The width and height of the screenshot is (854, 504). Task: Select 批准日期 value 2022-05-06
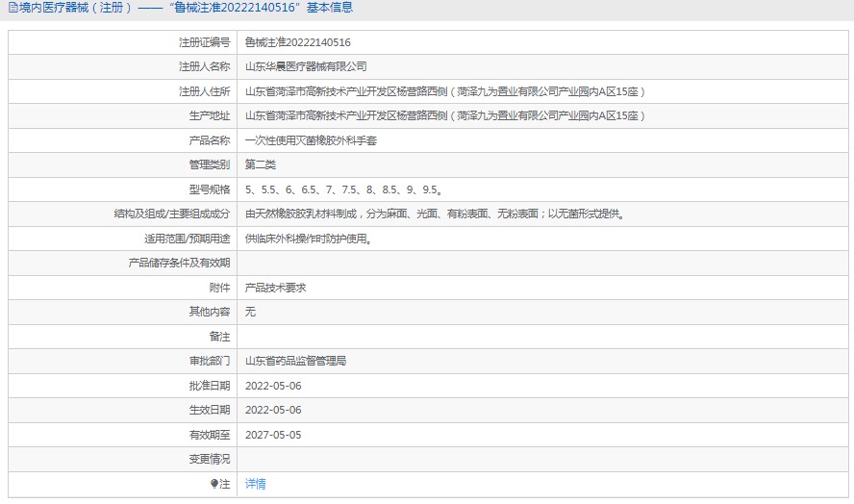[x=273, y=386]
